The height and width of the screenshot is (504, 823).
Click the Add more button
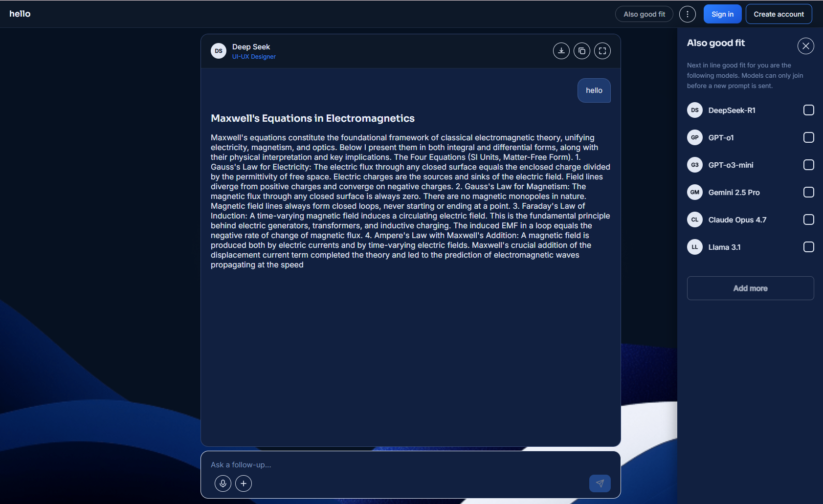click(x=751, y=288)
